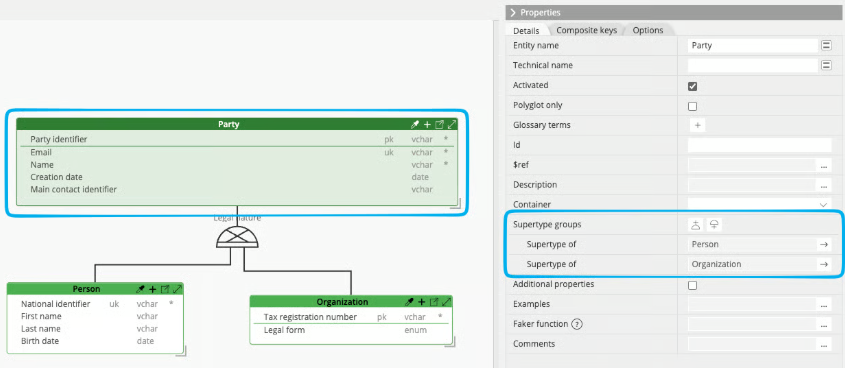Viewport: 845px width, 368px height.
Task: Click the Organization entity resize handle
Action: point(451,341)
